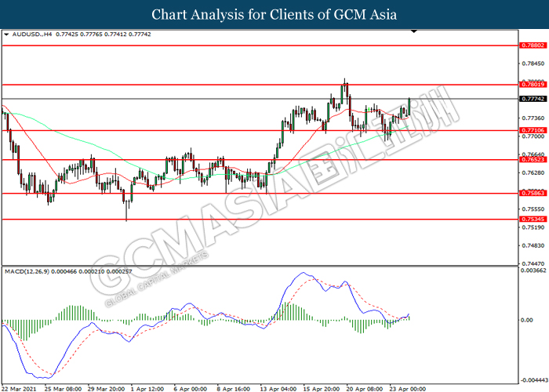Screen dimensions: 549x392
Task: Select the AUDUSD,H4 symbol label
Action: click(28, 35)
